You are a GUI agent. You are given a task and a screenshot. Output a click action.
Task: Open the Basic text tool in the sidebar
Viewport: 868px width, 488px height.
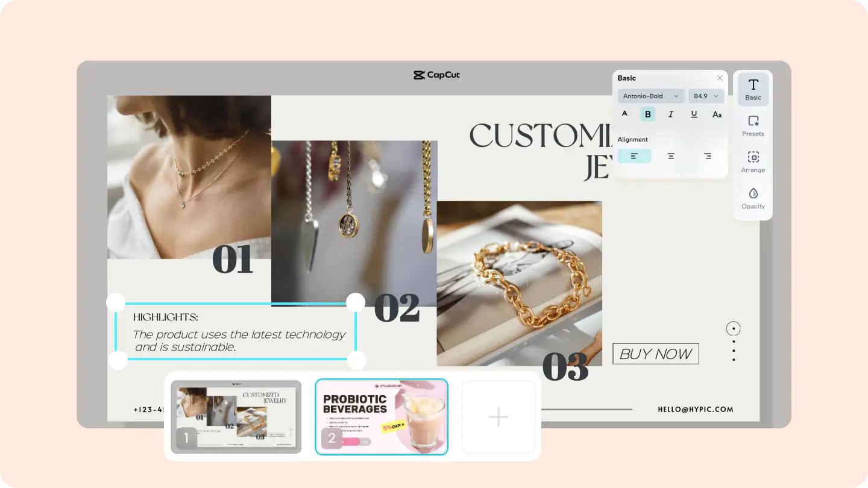tap(753, 89)
